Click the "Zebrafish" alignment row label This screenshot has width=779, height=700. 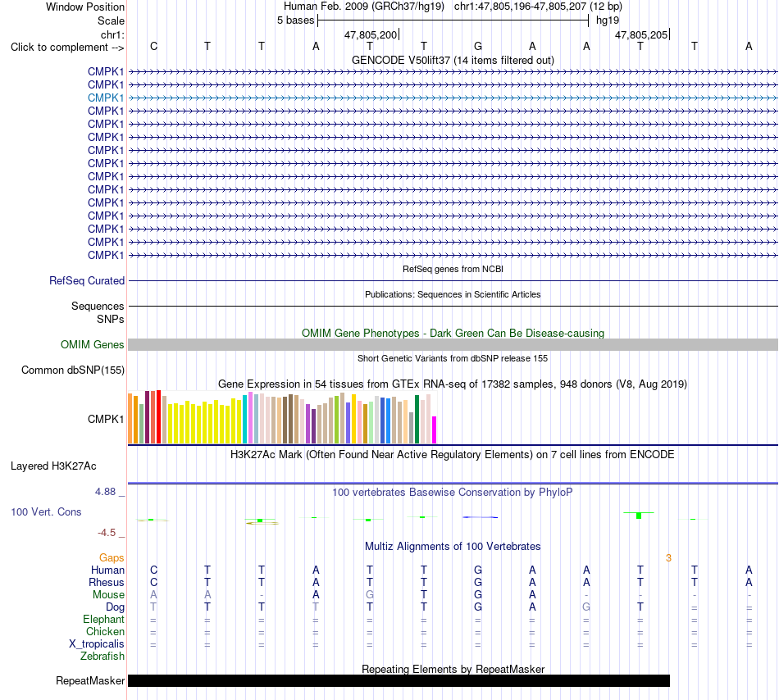[102, 657]
